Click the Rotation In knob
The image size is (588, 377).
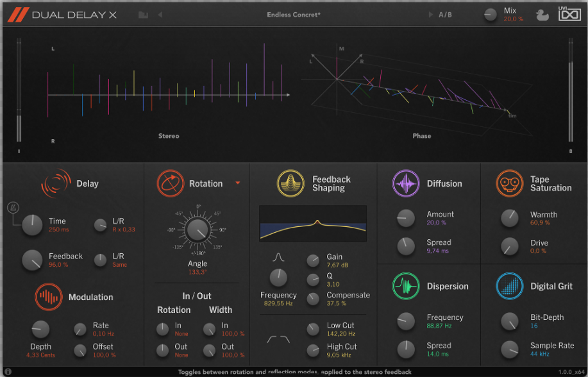coord(162,330)
